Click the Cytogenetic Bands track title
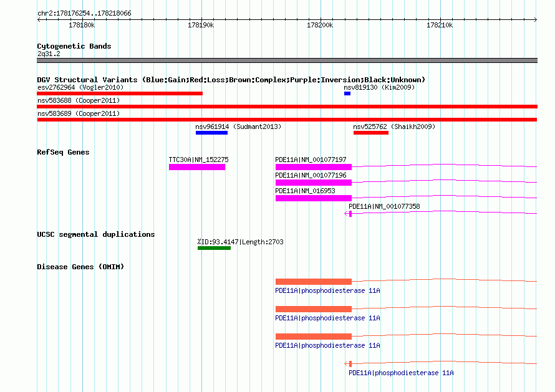555x392 pixels. coord(74,46)
